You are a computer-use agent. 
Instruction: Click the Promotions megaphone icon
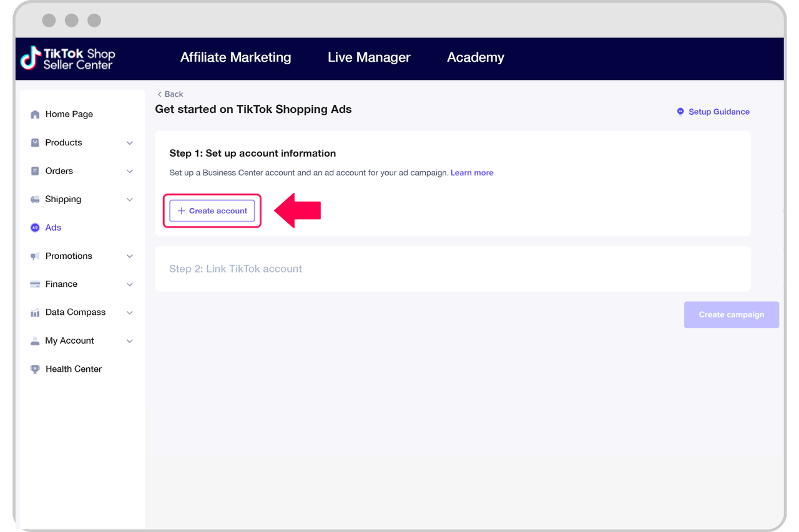click(35, 256)
